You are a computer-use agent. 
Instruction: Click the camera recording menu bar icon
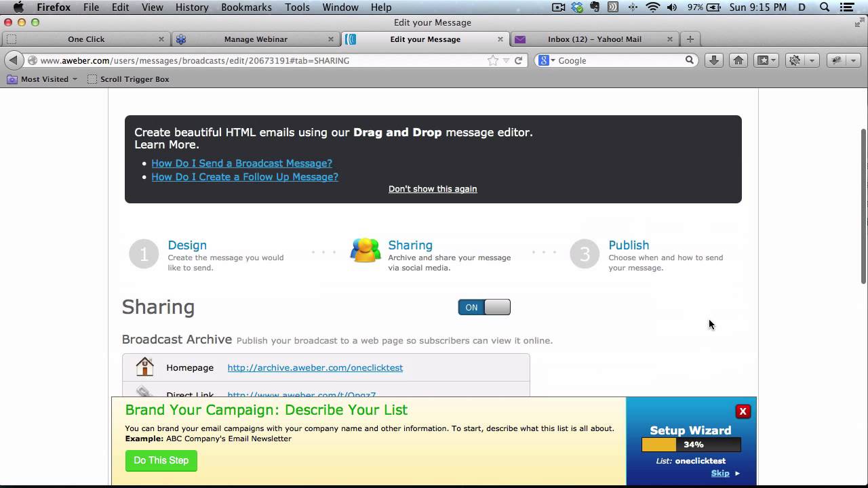click(559, 7)
